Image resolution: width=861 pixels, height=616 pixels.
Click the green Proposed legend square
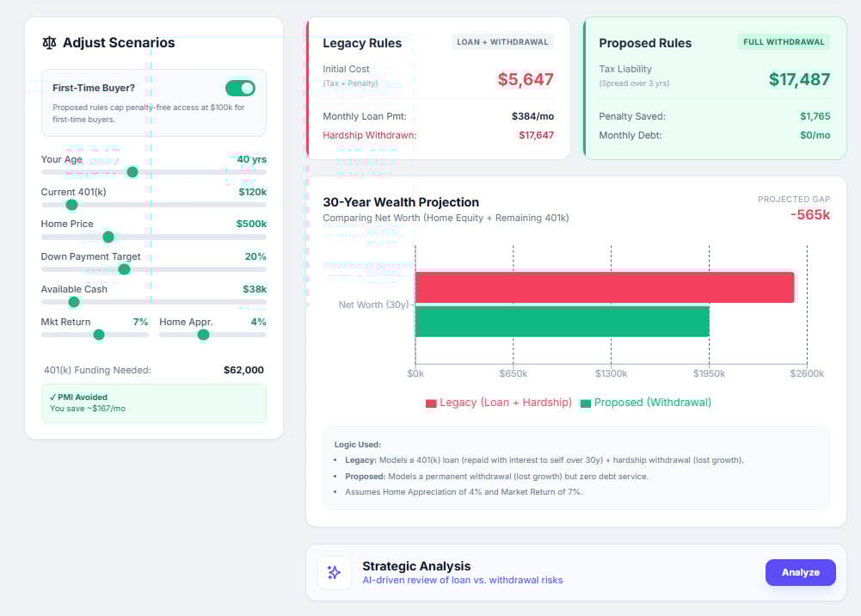click(586, 403)
